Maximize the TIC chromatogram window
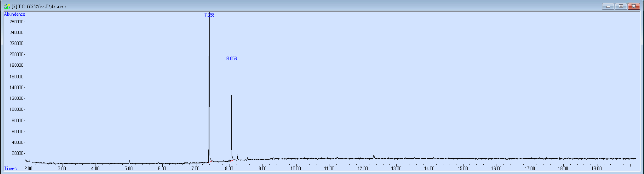Viewport: 644px width, 174px height. click(621, 6)
